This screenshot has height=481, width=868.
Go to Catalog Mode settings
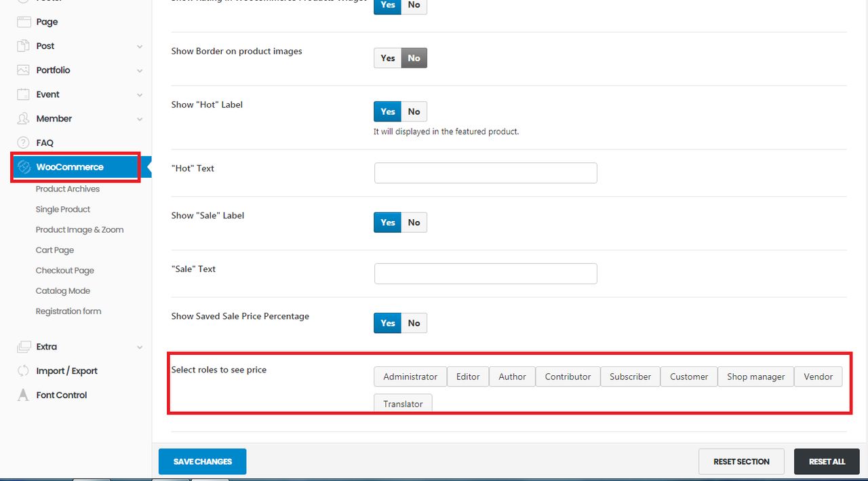point(63,291)
